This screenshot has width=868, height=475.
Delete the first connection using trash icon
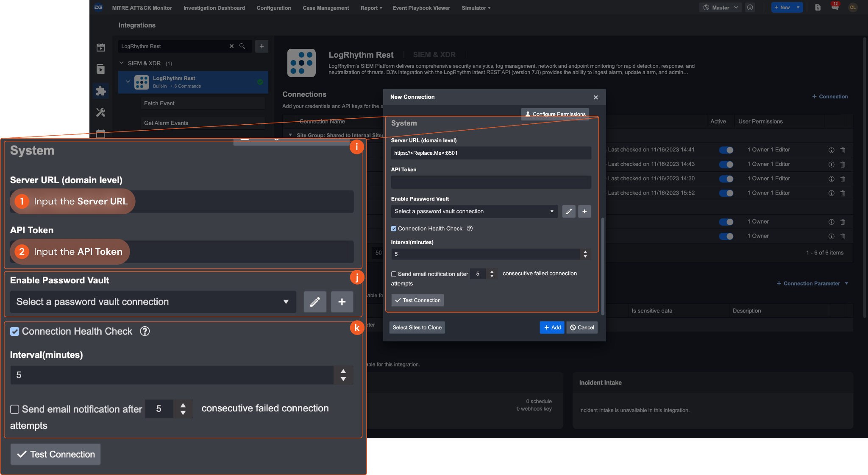(843, 150)
